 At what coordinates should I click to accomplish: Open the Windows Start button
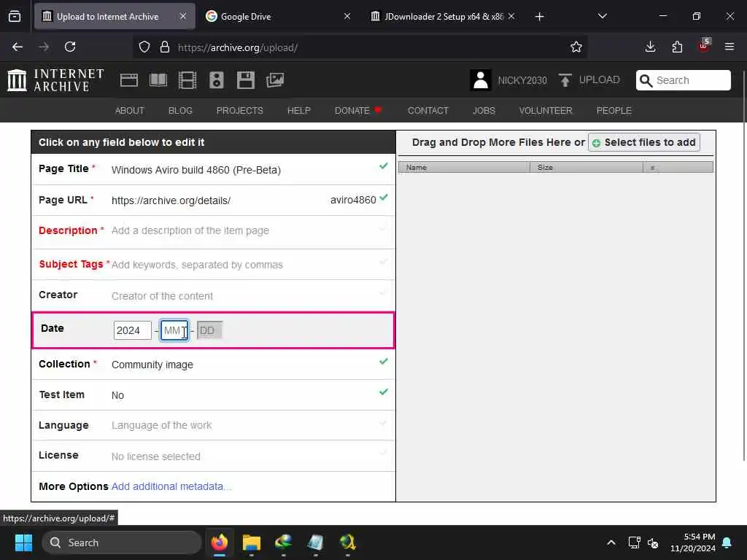[23, 542]
